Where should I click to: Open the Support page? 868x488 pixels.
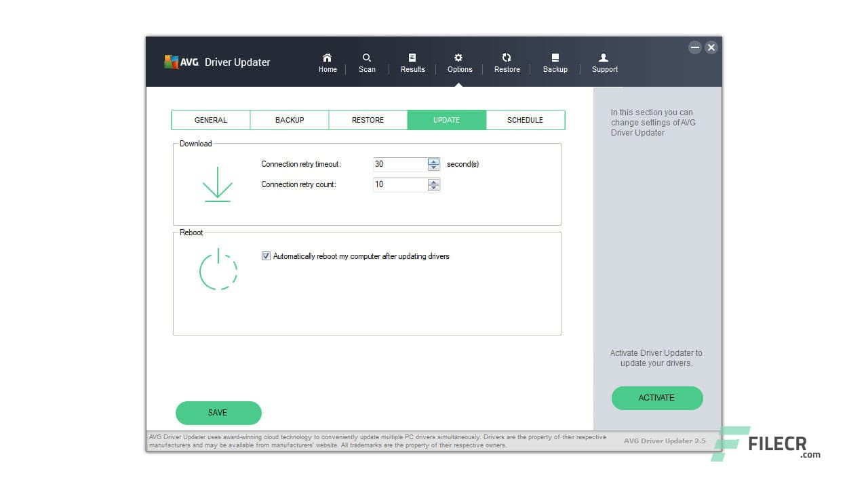pyautogui.click(x=604, y=62)
